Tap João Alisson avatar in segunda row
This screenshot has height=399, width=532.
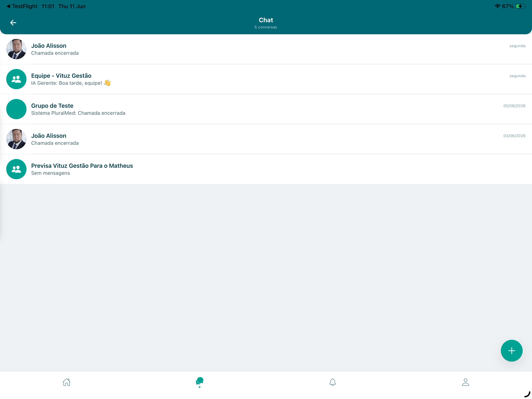click(16, 49)
